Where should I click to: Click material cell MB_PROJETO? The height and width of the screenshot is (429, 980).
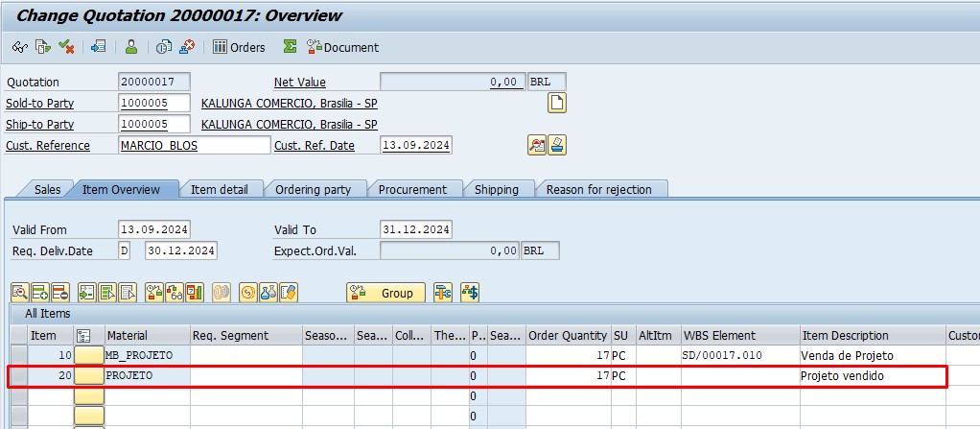(147, 355)
